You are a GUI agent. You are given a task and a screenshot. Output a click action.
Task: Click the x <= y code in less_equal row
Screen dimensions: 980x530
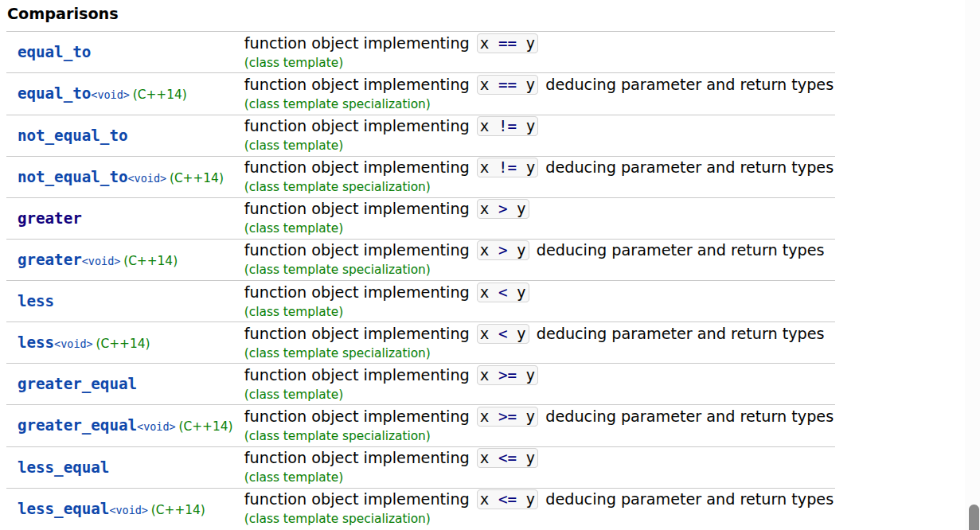[507, 458]
